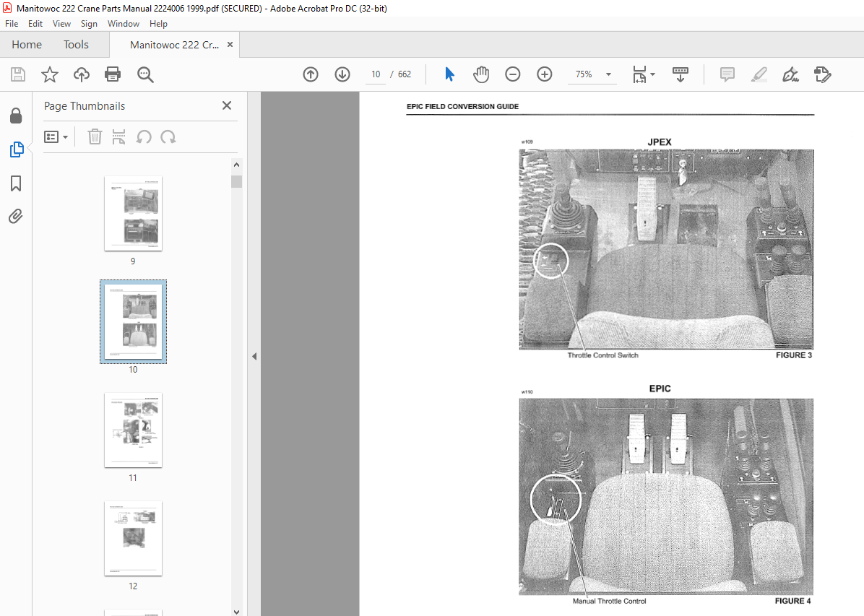Activate the hand pan tool
This screenshot has width=864, height=616.
pyautogui.click(x=481, y=74)
